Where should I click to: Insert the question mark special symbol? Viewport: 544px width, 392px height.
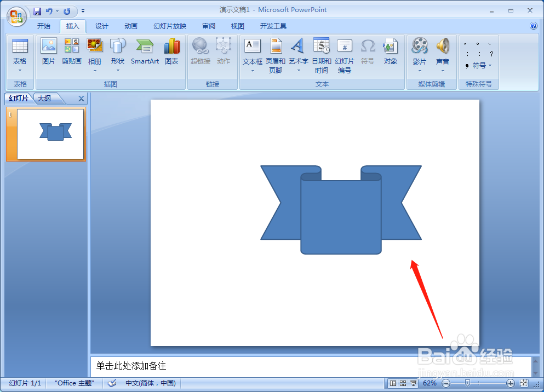[491, 54]
